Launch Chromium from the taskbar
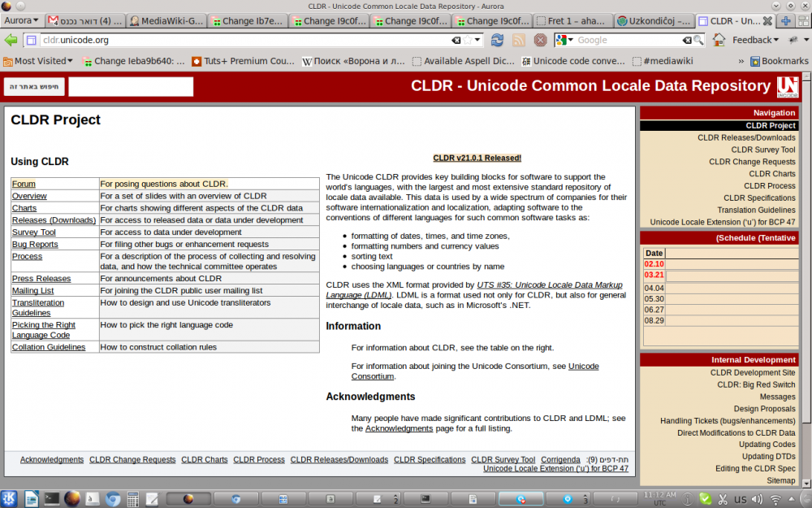 (113, 499)
